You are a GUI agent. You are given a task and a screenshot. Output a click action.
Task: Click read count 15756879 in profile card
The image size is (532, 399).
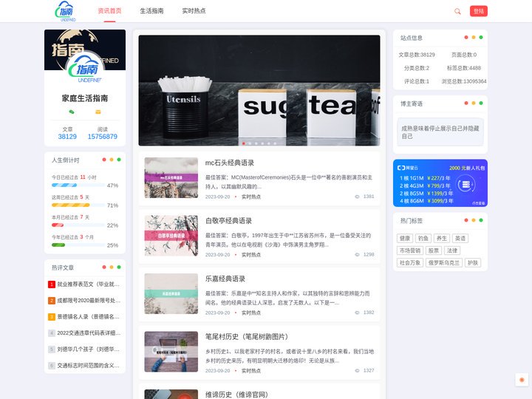point(103,137)
